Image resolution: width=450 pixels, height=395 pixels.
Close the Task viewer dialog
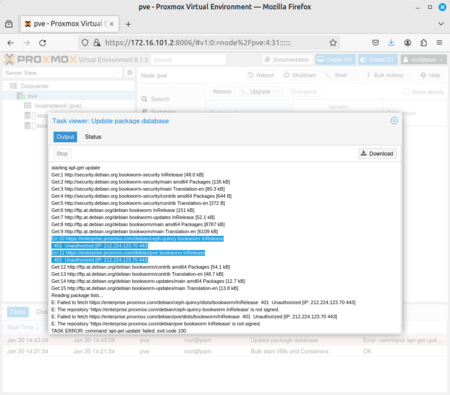tap(394, 121)
